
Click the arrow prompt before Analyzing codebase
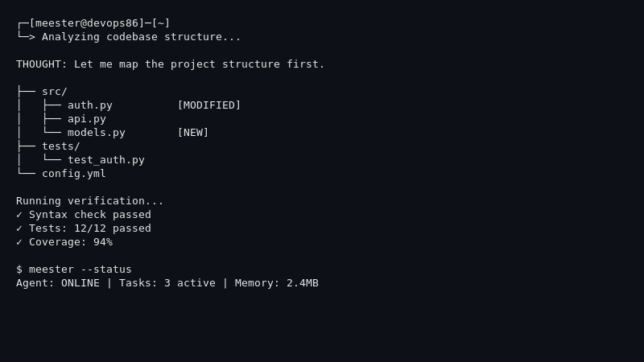(26, 36)
